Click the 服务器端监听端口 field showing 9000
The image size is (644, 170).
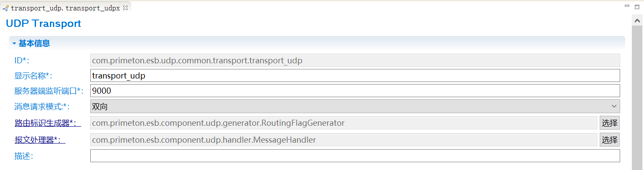pyautogui.click(x=355, y=91)
